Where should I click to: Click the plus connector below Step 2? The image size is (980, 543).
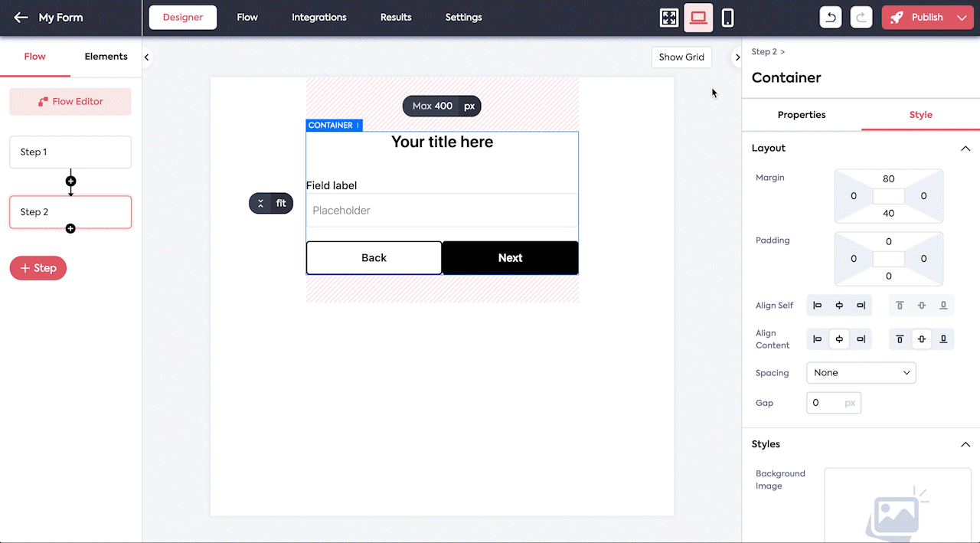point(70,228)
